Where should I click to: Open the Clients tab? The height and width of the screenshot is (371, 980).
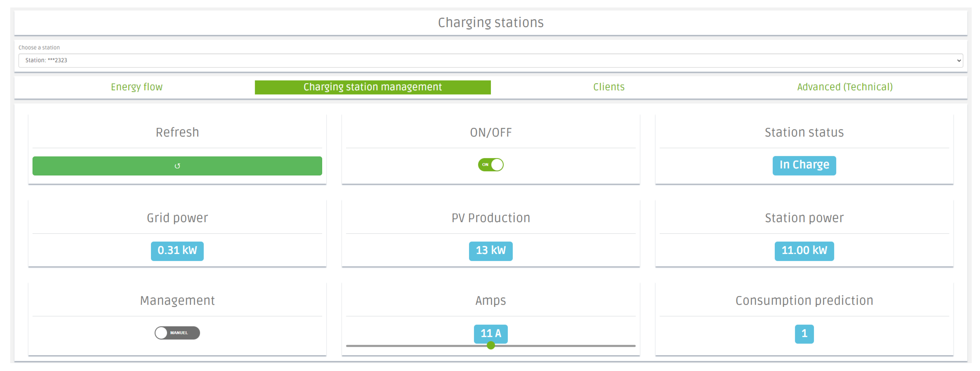(x=609, y=87)
